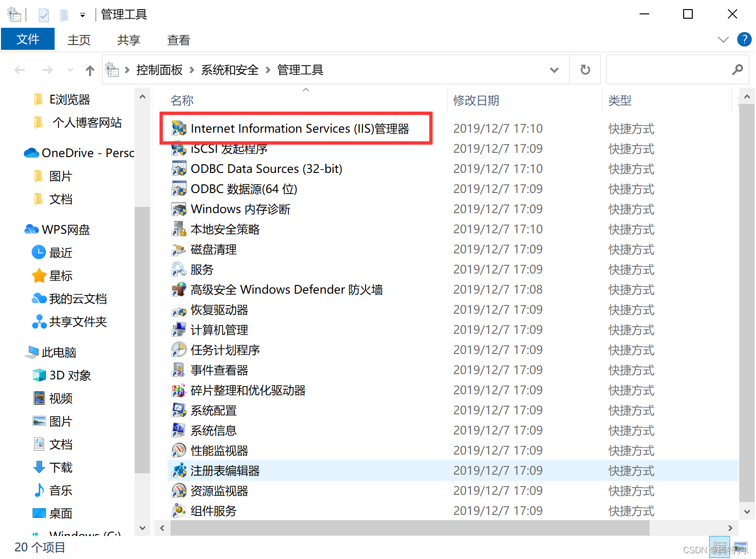The image size is (756, 559).
Task: Click the 注册表编辑器 icon
Action: coord(179,471)
